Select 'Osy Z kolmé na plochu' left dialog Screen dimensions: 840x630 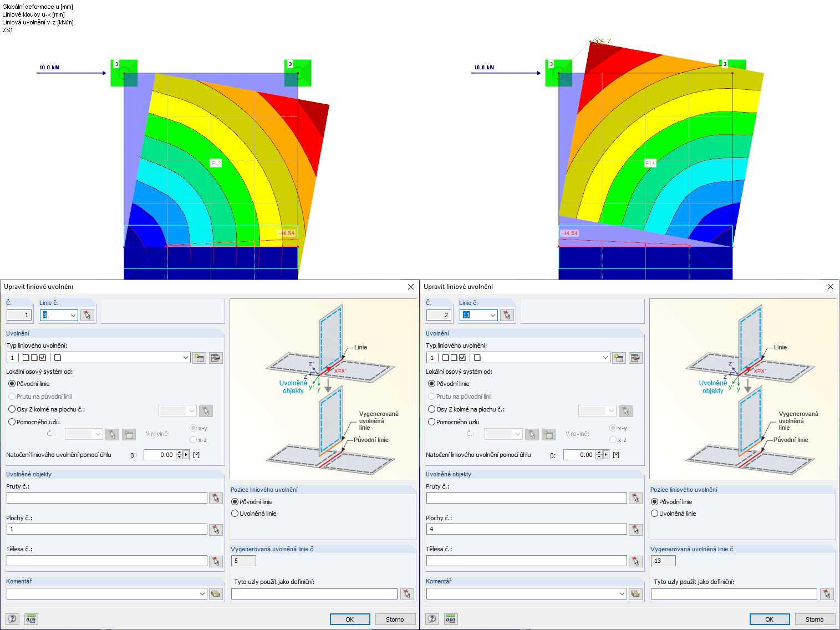12,409
